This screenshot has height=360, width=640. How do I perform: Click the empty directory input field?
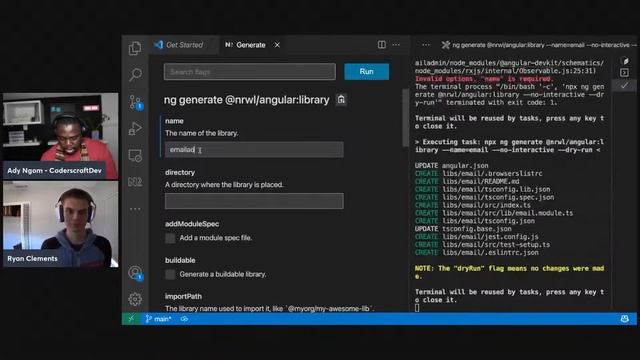coord(254,201)
